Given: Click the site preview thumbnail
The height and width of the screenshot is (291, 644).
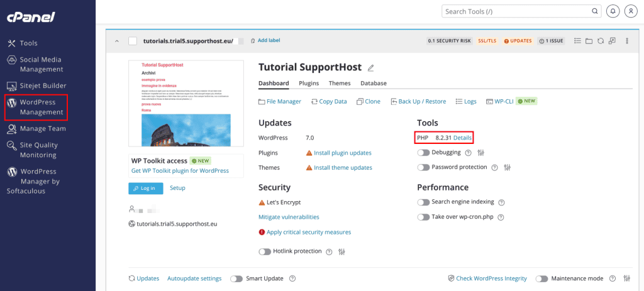Looking at the screenshot, I should click(186, 104).
